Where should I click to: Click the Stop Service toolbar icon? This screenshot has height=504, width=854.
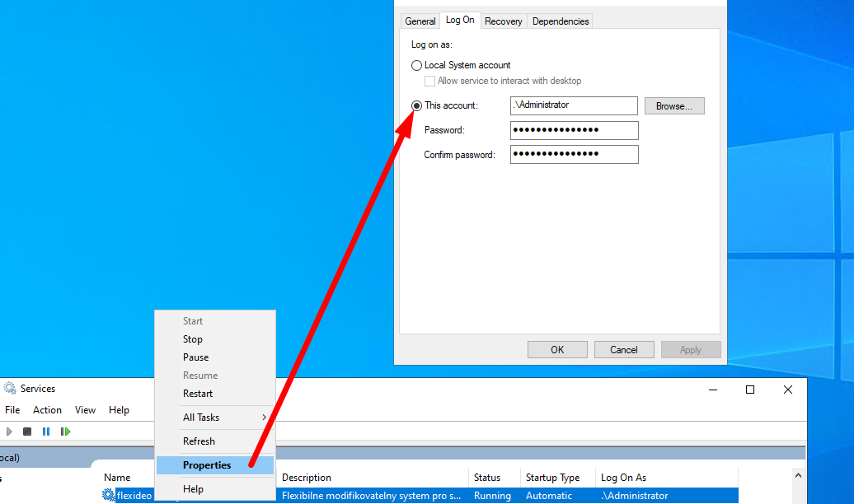(27, 432)
